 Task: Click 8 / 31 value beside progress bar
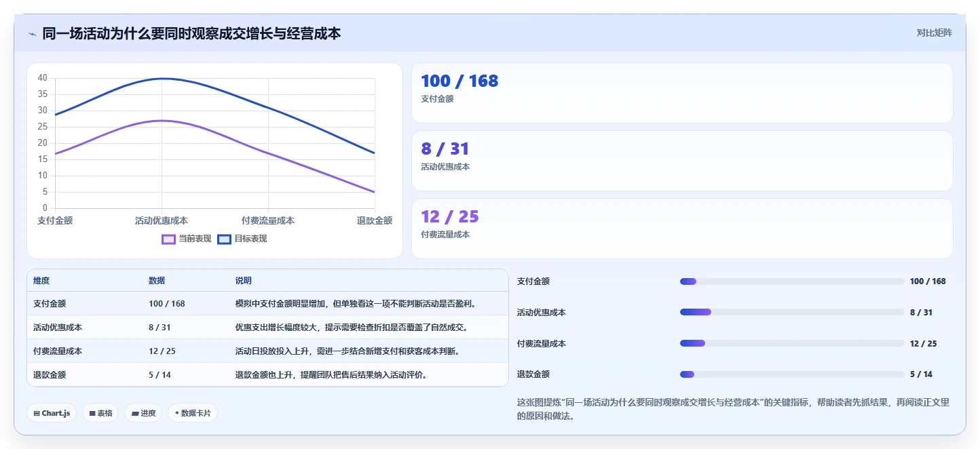(x=921, y=313)
